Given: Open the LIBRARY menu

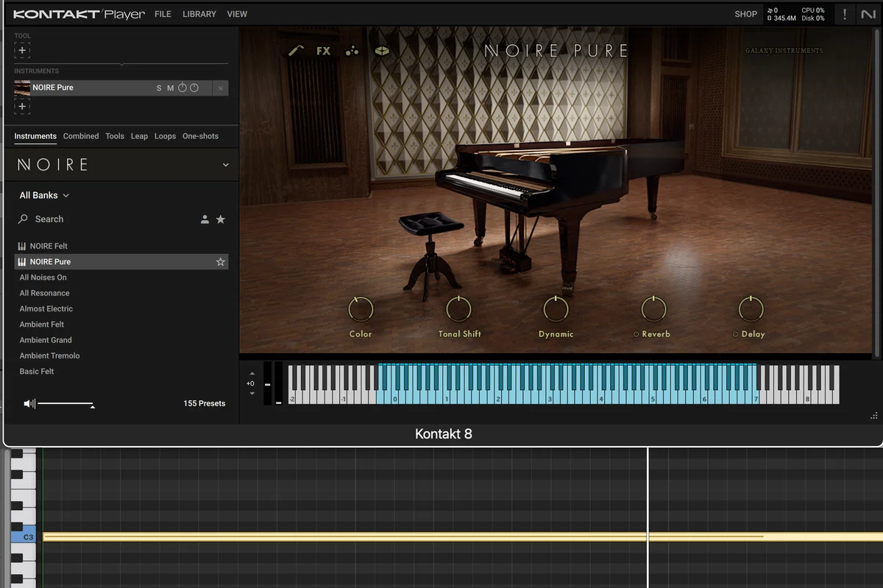Looking at the screenshot, I should 199,14.
